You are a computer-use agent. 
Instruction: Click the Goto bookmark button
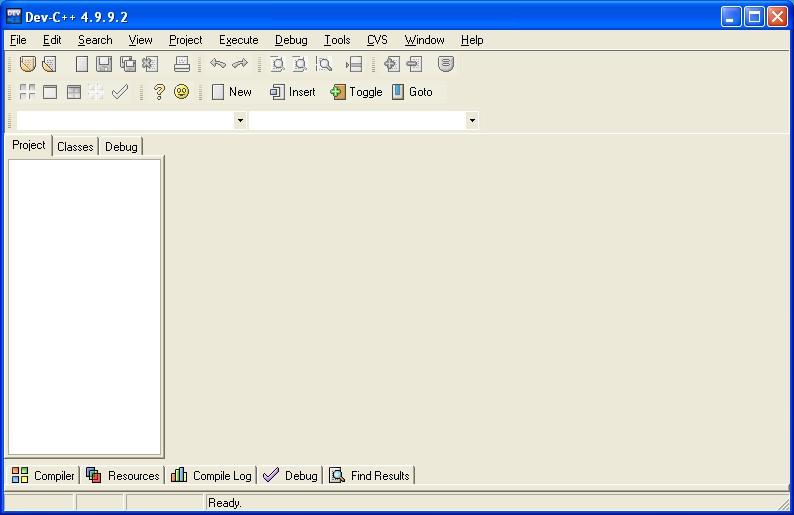412,92
